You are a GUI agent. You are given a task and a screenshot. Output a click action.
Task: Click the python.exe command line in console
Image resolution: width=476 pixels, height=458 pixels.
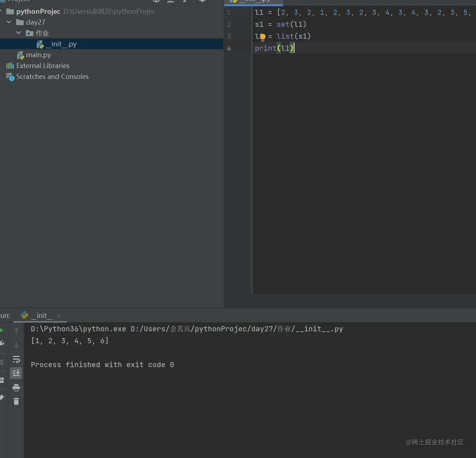(187, 329)
